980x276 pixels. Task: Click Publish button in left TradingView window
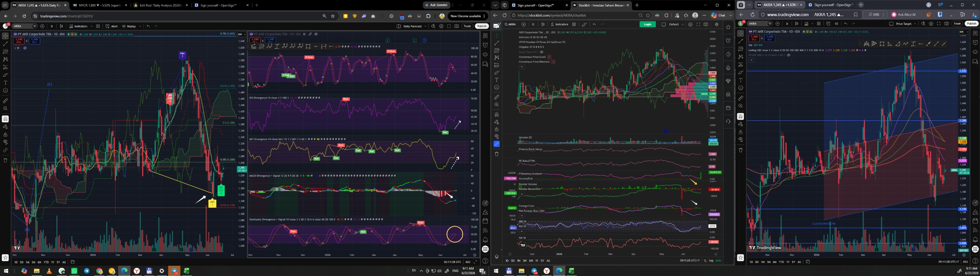pyautogui.click(x=482, y=26)
